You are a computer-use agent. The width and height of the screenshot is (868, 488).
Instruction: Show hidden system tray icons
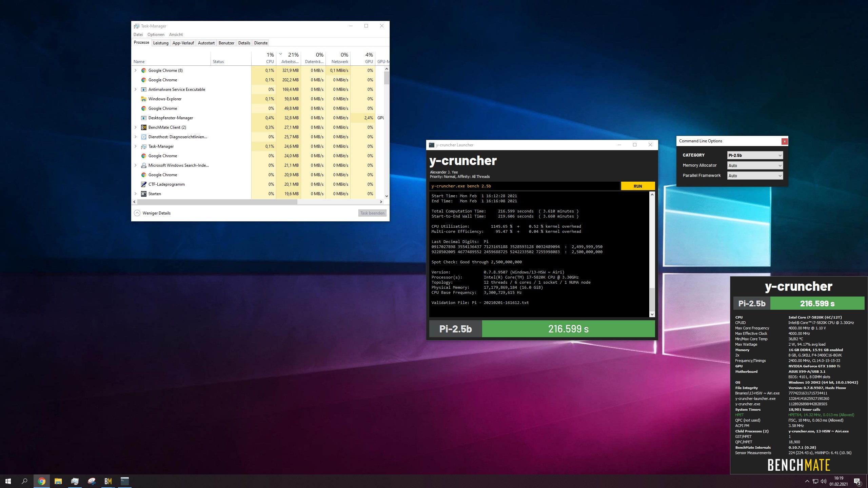coord(807,481)
